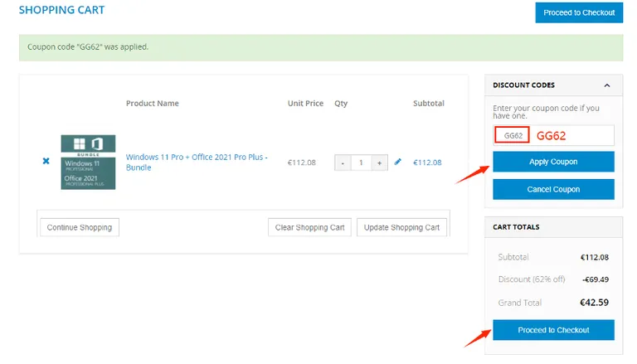Screen dimensions: 637x364
Task: Decrease quantity with the minus button
Action: pyautogui.click(x=343, y=163)
